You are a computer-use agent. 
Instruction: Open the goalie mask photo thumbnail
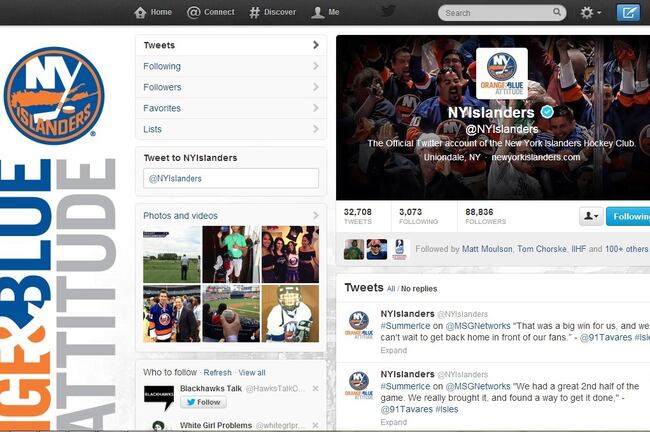[x=290, y=313]
